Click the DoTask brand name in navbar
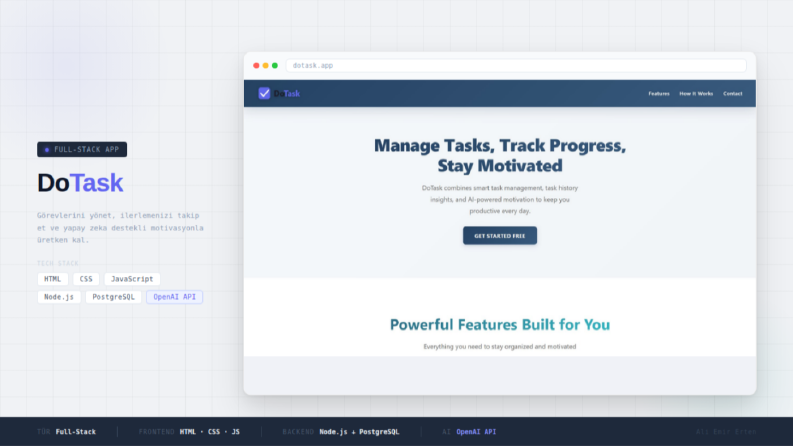This screenshot has width=793, height=446. 287,94
